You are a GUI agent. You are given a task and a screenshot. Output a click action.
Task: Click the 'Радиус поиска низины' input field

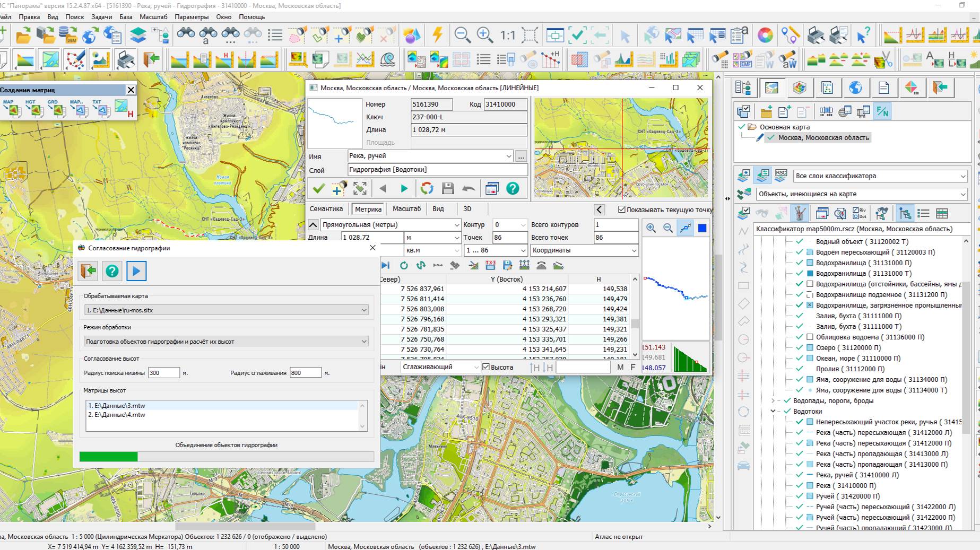164,373
